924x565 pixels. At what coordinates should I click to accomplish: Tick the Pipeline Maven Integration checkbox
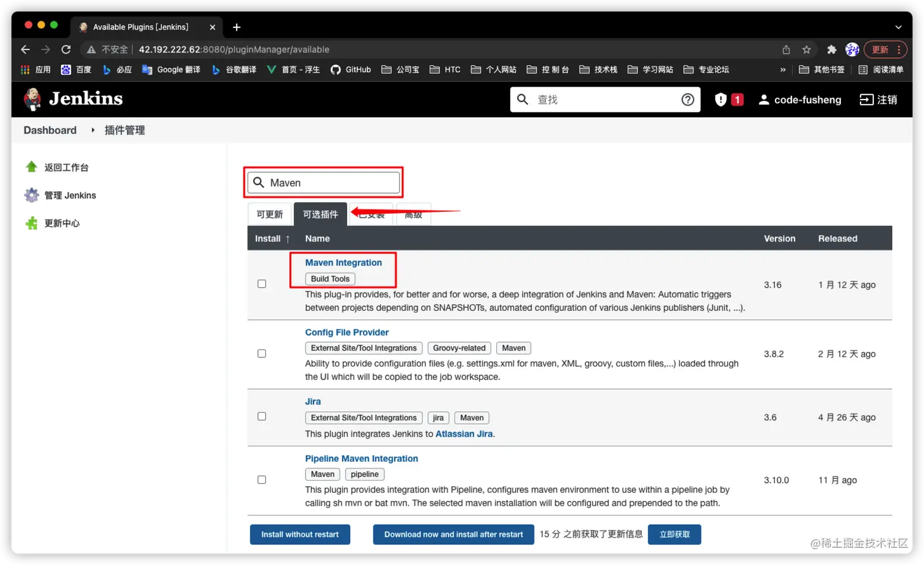262,480
